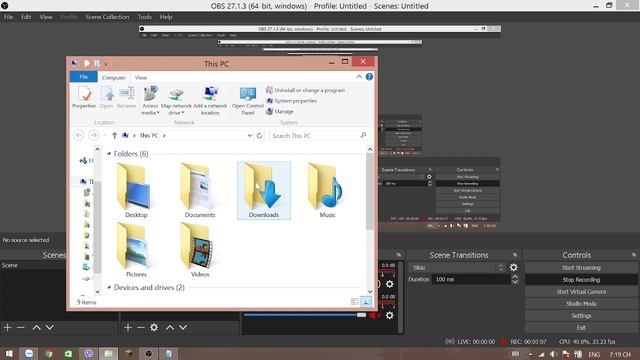Open source properties gear
The width and height of the screenshot is (640, 360).
[x=154, y=327]
